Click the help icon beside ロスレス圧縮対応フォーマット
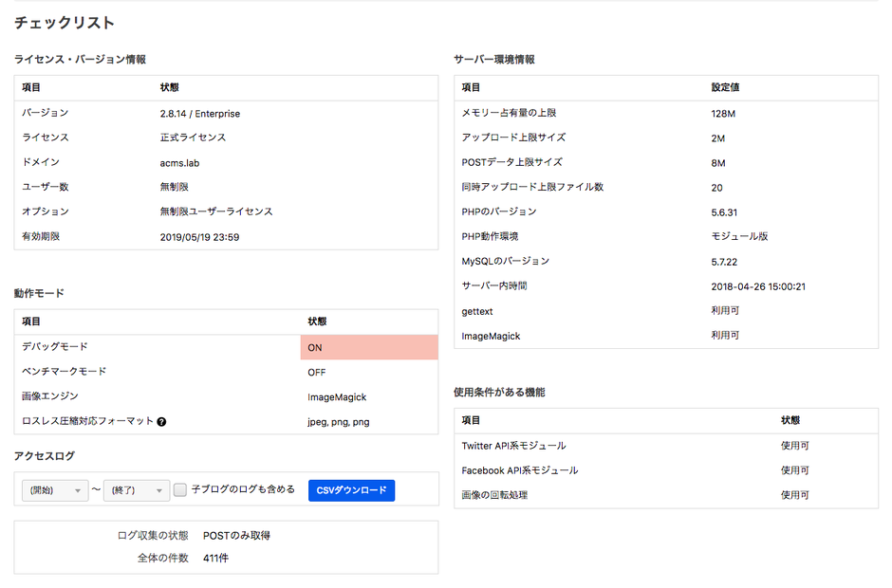Screen dimensions: 892x588 click(x=162, y=421)
